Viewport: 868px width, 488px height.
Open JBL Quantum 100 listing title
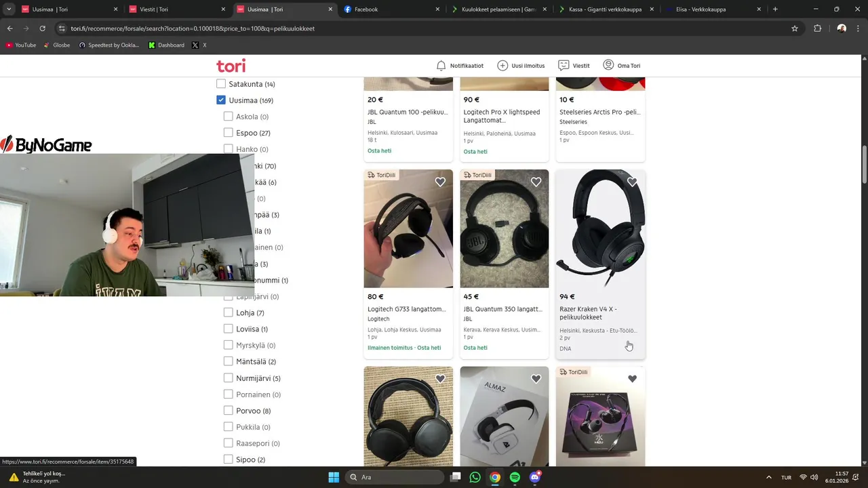pos(408,112)
